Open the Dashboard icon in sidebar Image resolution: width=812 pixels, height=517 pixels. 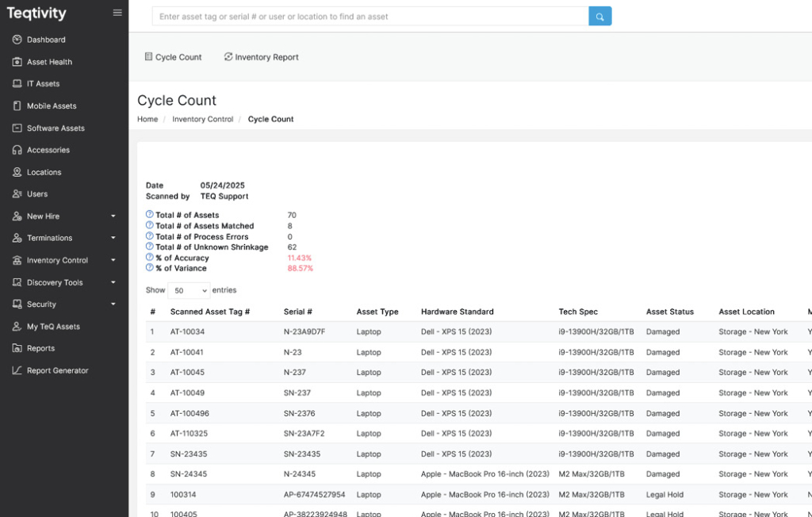point(17,40)
